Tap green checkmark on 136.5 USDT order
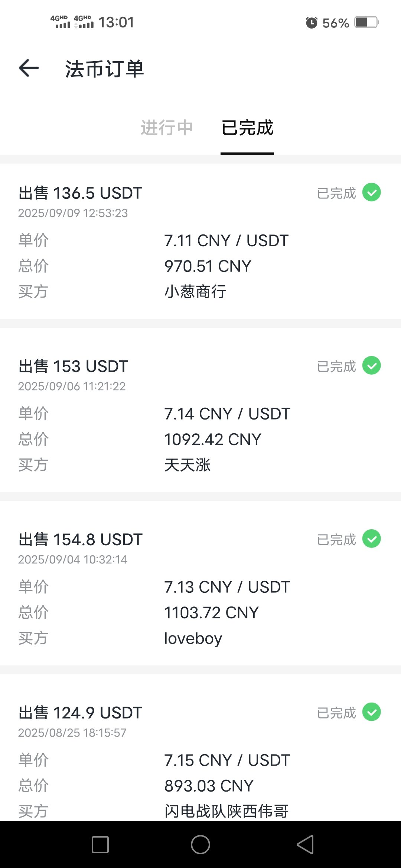 coord(372,193)
